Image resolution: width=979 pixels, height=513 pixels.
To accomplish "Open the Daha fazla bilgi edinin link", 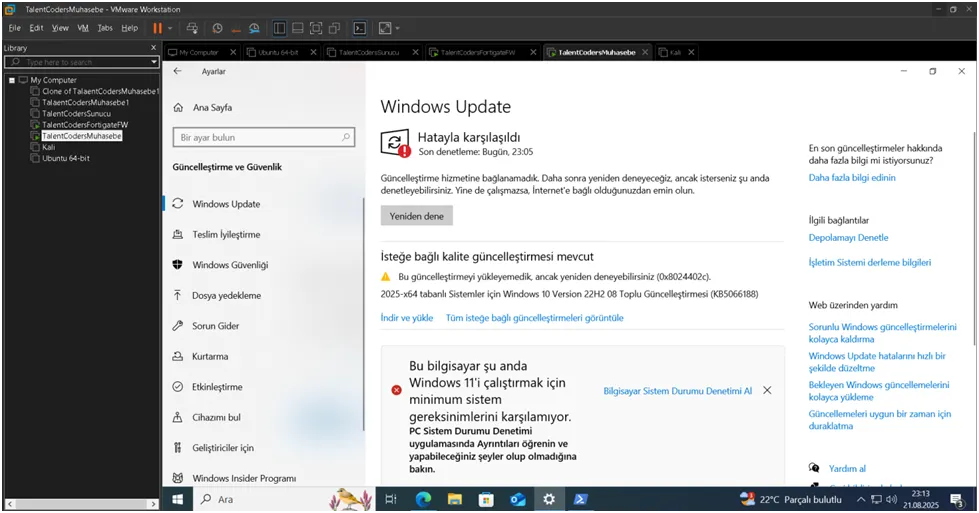I will click(852, 178).
